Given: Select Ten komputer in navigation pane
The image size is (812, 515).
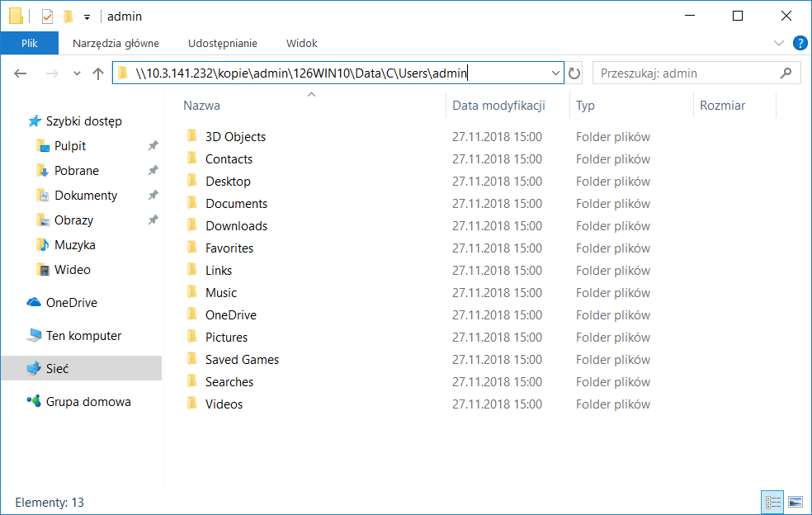Looking at the screenshot, I should [83, 336].
